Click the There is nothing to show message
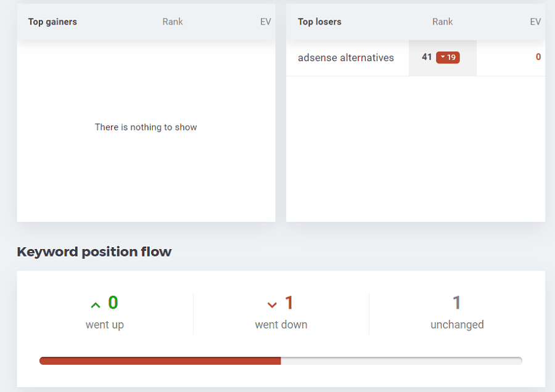Screen dimensions: 555x392 [146, 127]
